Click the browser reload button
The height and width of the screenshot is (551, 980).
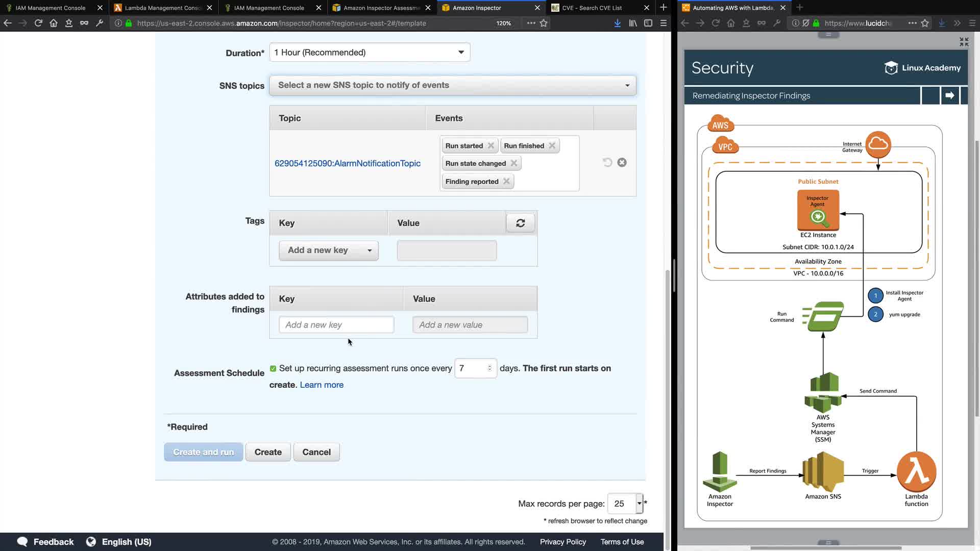coord(38,23)
